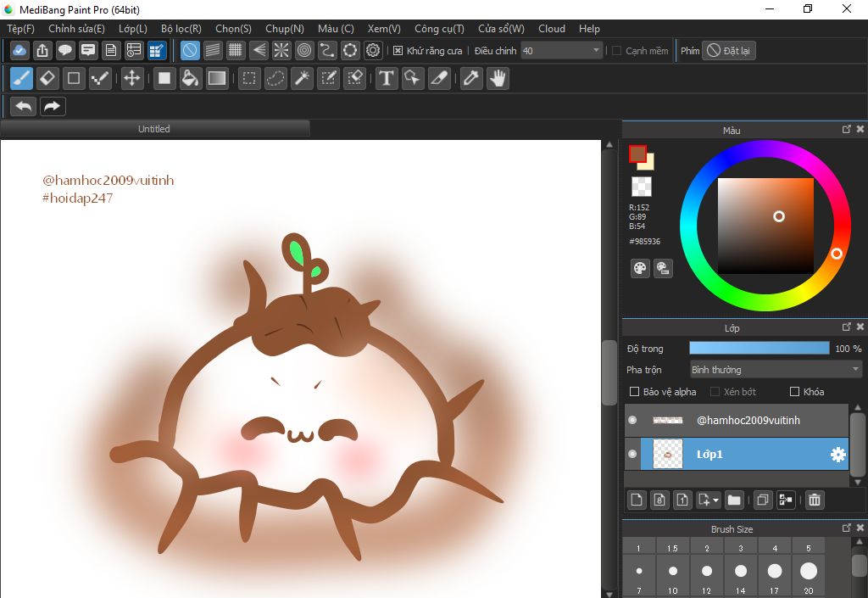
Task: Select the Gradient tool
Action: pyautogui.click(x=216, y=78)
